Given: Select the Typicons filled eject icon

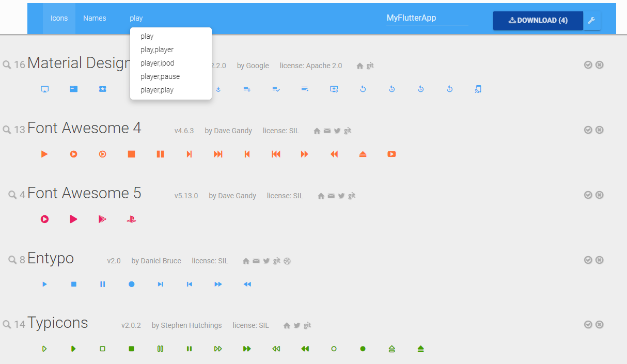Looking at the screenshot, I should coord(421,349).
